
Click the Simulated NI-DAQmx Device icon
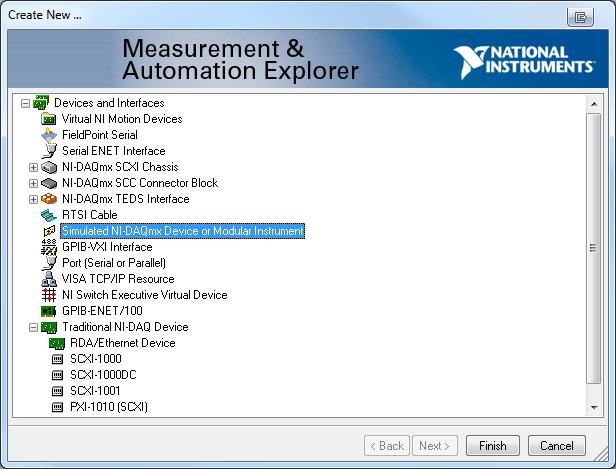pyautogui.click(x=49, y=231)
